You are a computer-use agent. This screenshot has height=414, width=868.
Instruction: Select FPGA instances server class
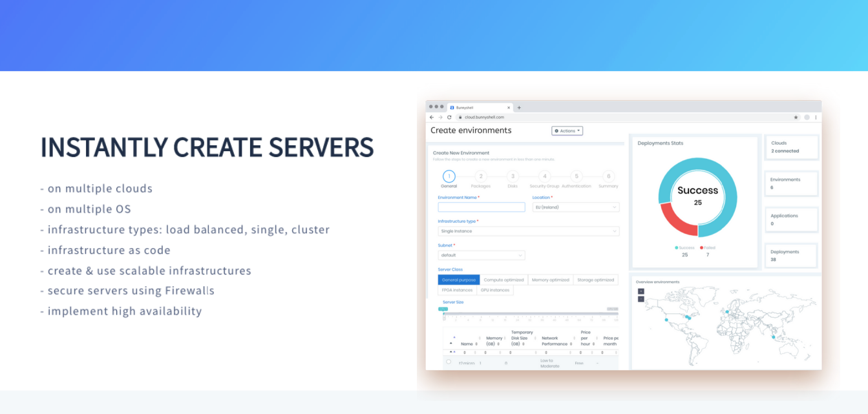457,290
